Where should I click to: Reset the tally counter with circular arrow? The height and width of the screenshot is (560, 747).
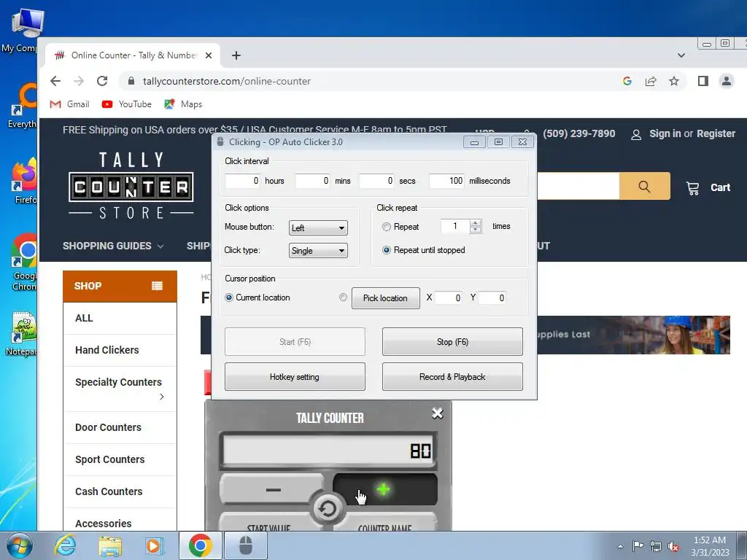coord(328,509)
